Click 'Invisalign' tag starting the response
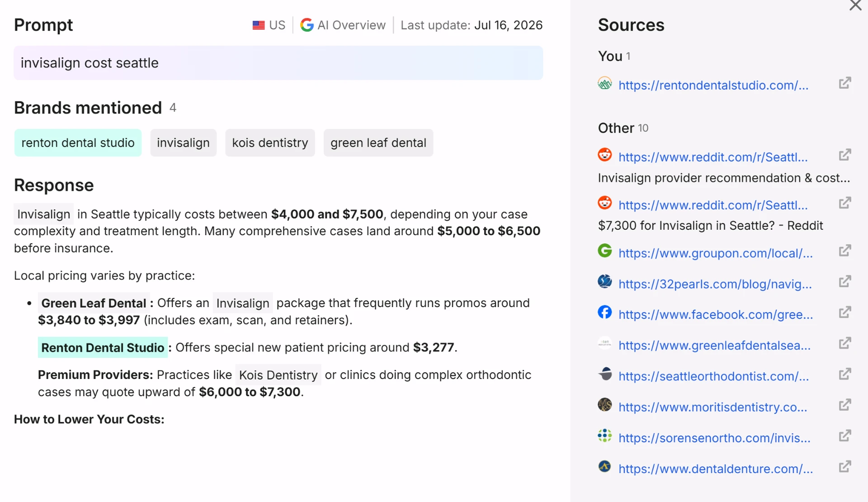The image size is (868, 502). pos(44,214)
